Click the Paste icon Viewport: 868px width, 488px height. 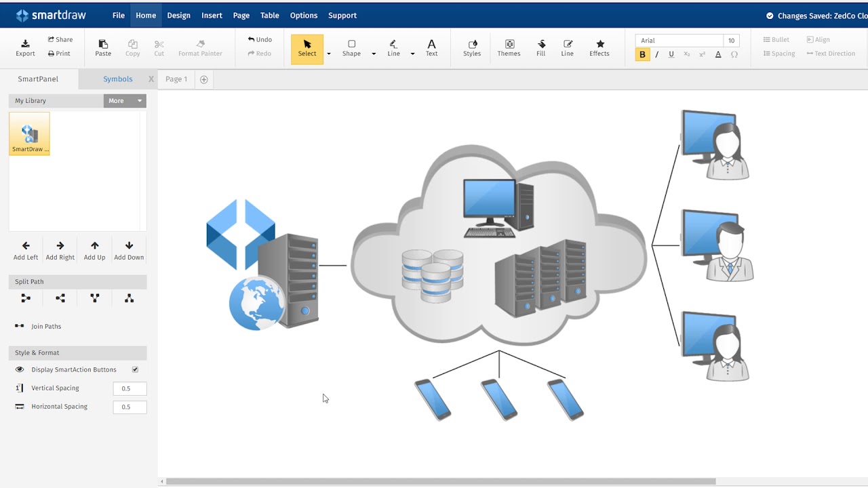coord(103,48)
